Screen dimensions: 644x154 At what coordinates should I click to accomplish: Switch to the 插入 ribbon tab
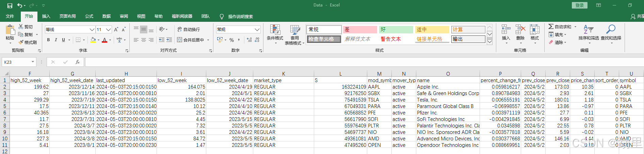click(x=46, y=16)
